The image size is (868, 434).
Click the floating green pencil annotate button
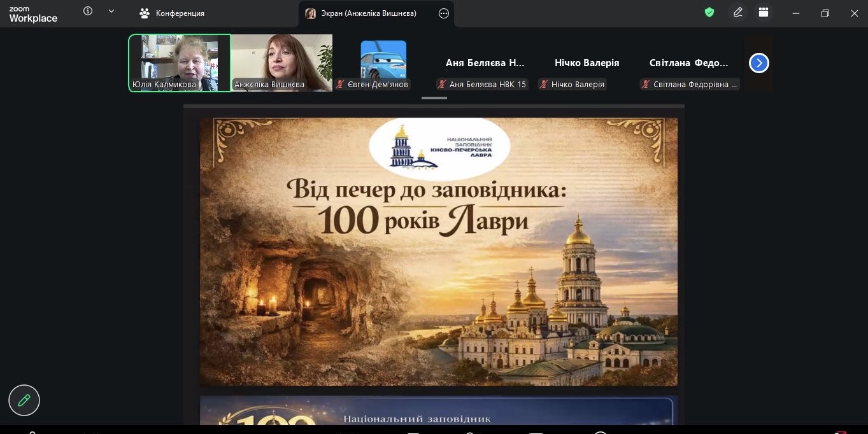pos(24,400)
